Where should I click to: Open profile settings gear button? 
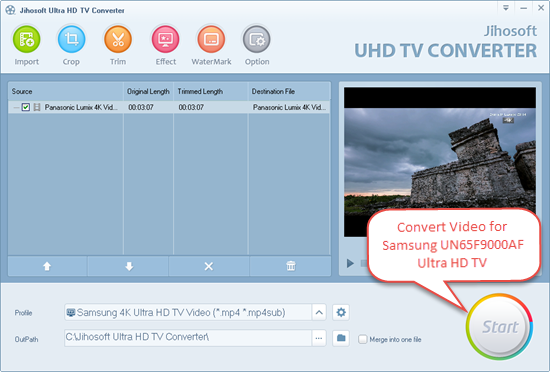(x=341, y=312)
